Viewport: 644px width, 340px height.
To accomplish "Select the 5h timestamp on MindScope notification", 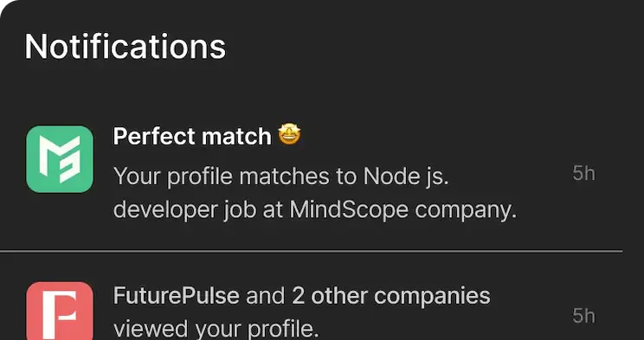I will pos(583,173).
